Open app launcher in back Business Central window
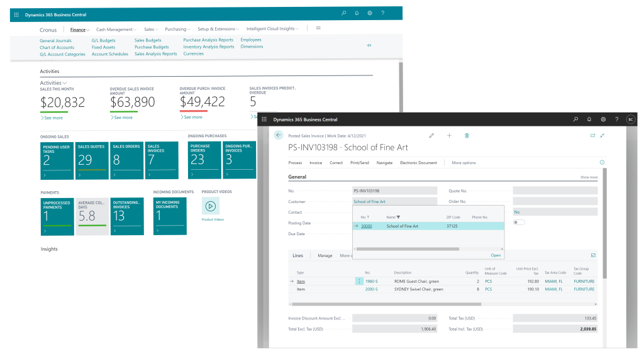The image size is (644, 359). [16, 15]
